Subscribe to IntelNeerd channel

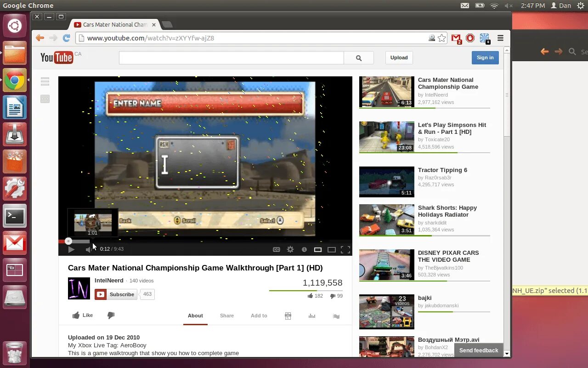point(116,294)
